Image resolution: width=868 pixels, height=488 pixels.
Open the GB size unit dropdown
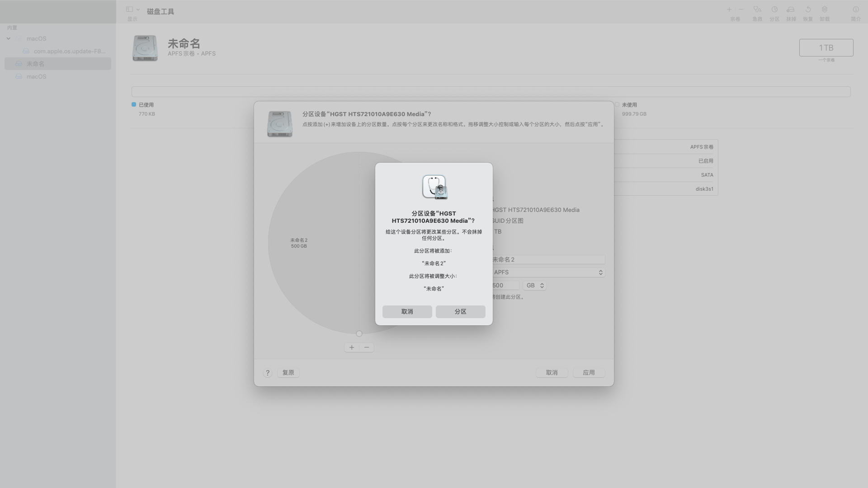pyautogui.click(x=535, y=286)
